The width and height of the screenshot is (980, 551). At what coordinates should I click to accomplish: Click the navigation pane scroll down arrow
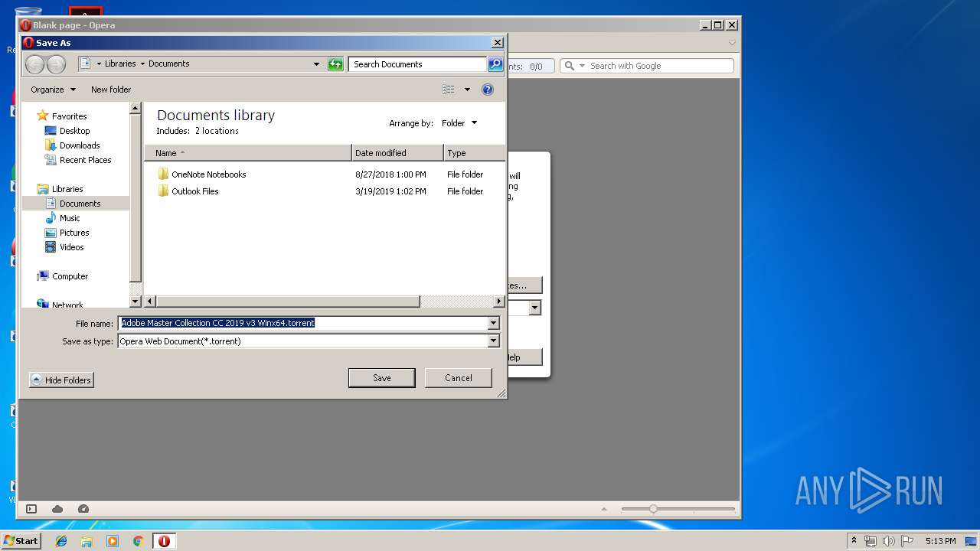tap(136, 302)
